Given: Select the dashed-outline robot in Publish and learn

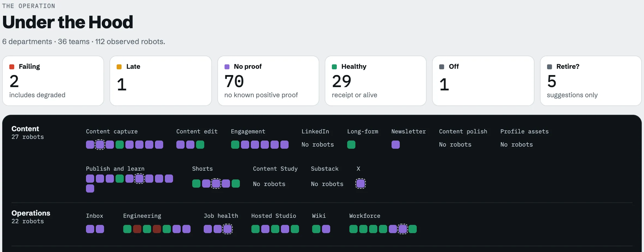Looking at the screenshot, I should point(139,179).
